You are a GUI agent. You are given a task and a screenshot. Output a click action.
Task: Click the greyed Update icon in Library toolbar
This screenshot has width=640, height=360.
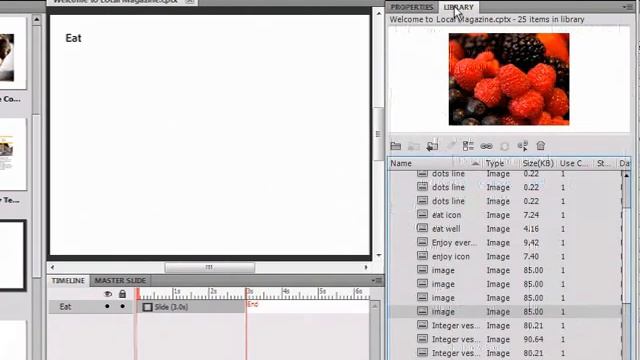[x=504, y=146]
